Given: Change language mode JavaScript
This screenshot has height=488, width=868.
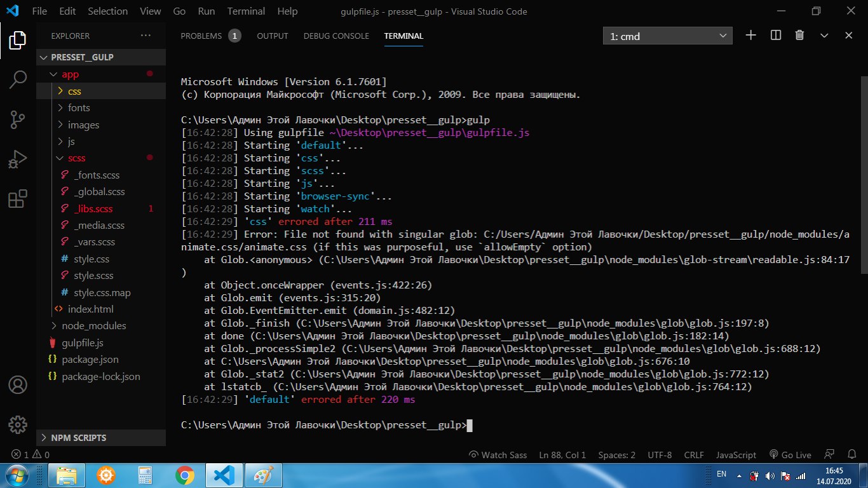Looking at the screenshot, I should [736, 455].
